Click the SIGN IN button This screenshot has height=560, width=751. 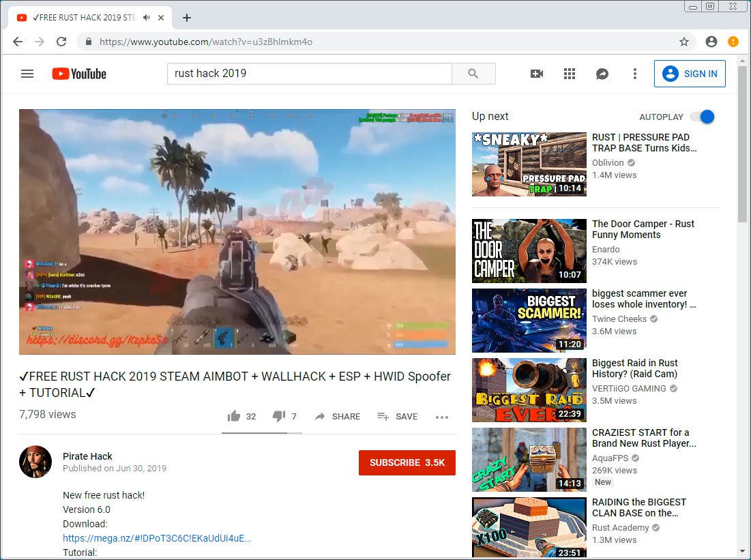690,74
